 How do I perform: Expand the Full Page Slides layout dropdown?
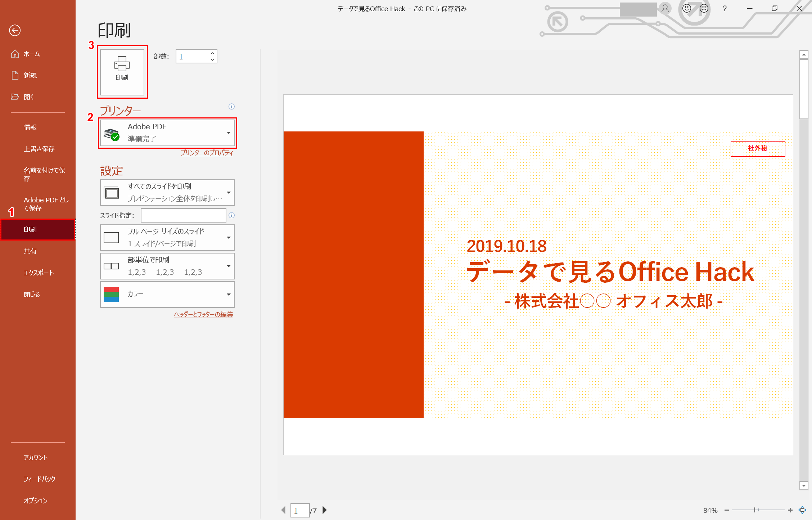[167, 238]
